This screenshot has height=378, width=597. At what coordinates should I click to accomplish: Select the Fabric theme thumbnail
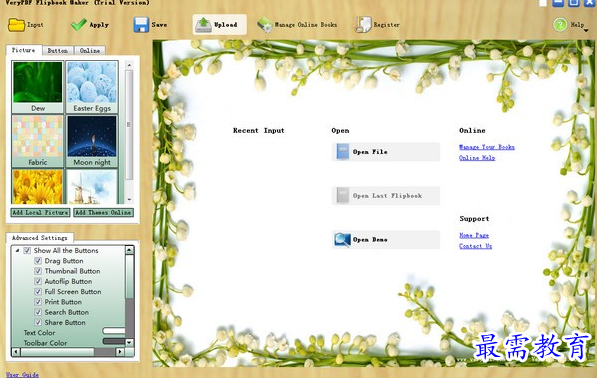pyautogui.click(x=38, y=141)
